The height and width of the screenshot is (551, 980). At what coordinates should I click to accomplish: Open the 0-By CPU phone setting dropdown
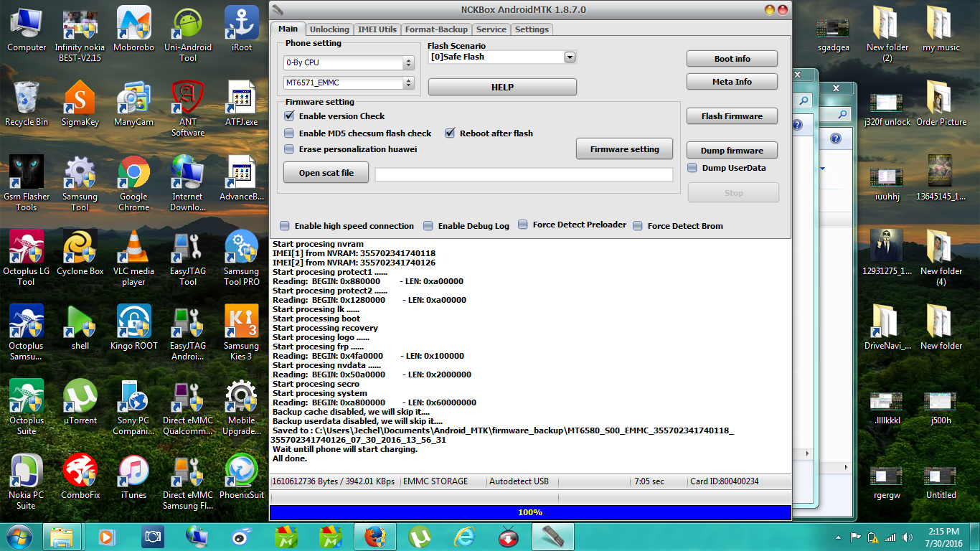(x=409, y=63)
